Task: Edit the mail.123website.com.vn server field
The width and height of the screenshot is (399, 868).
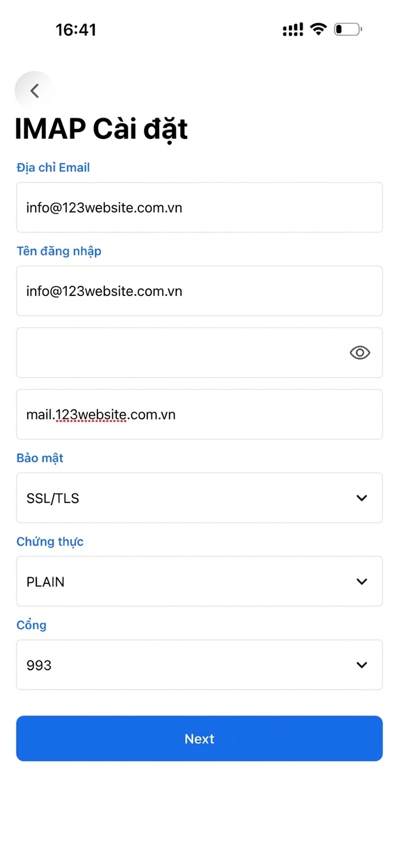Action: [199, 414]
